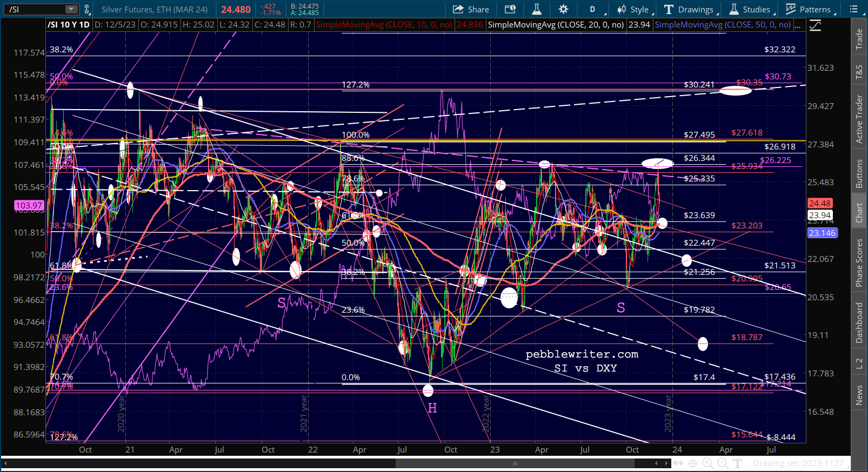Click the 23.146 blue price bubble
This screenshot has height=472, width=868.
pyautogui.click(x=822, y=233)
